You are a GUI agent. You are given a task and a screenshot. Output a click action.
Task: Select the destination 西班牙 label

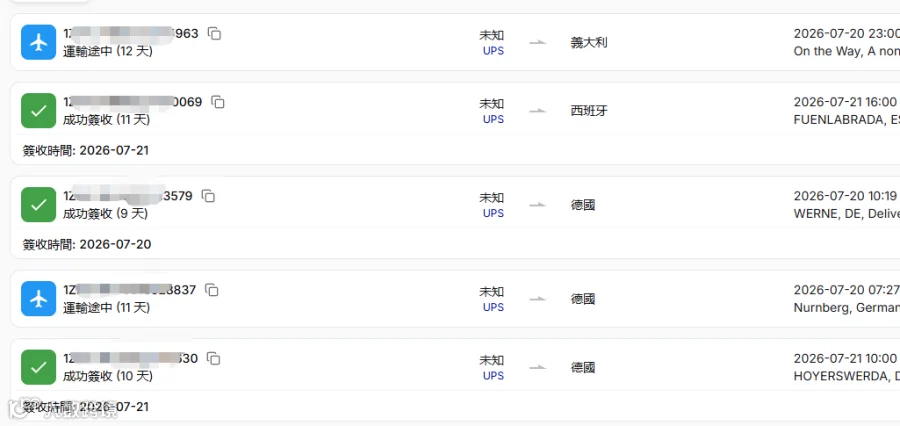coord(588,111)
